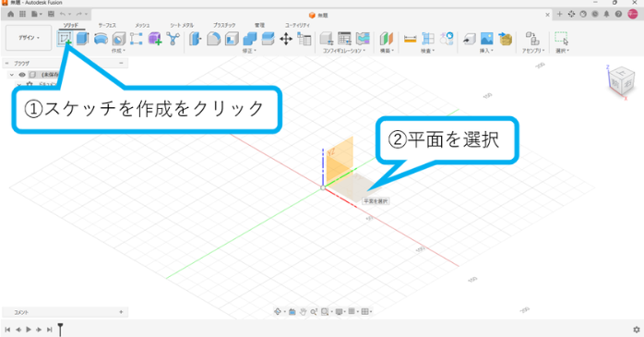
Task: Click the configuration table icon
Action: click(344, 39)
